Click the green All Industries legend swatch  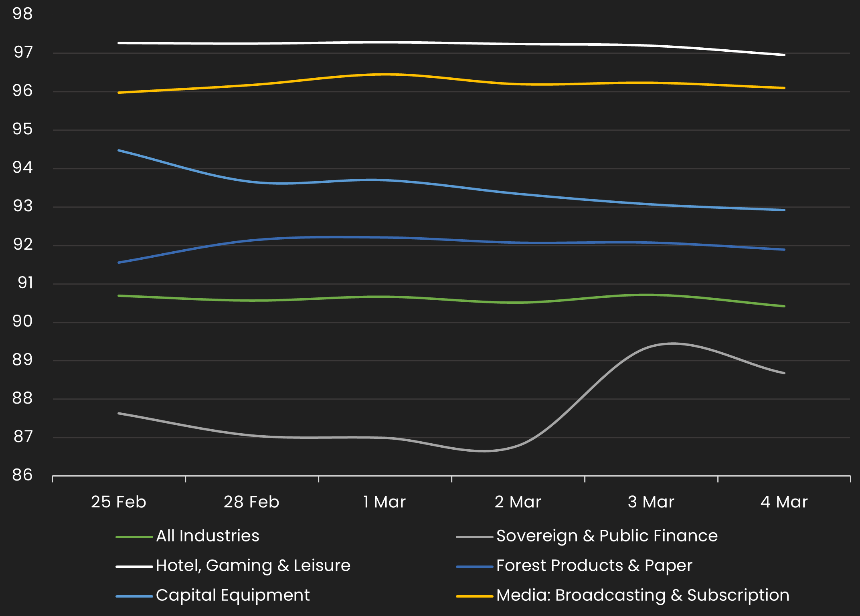click(134, 537)
